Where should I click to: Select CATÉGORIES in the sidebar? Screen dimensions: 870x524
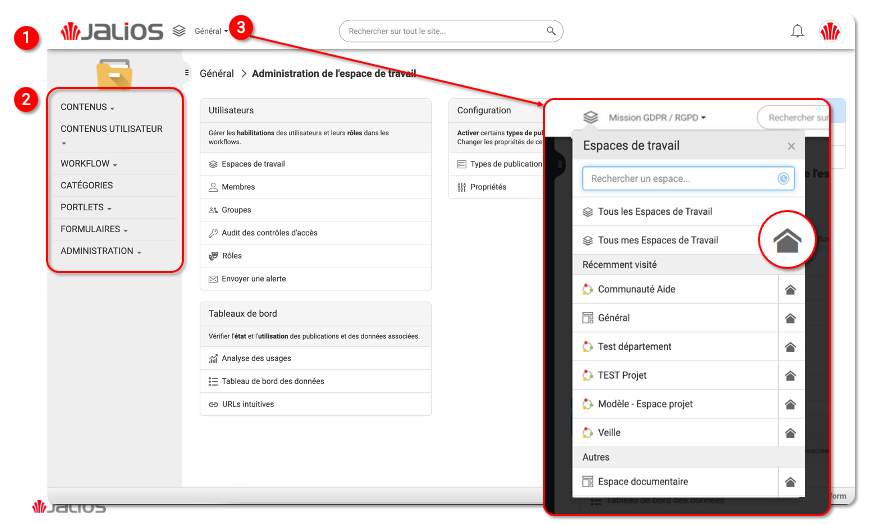(x=87, y=185)
